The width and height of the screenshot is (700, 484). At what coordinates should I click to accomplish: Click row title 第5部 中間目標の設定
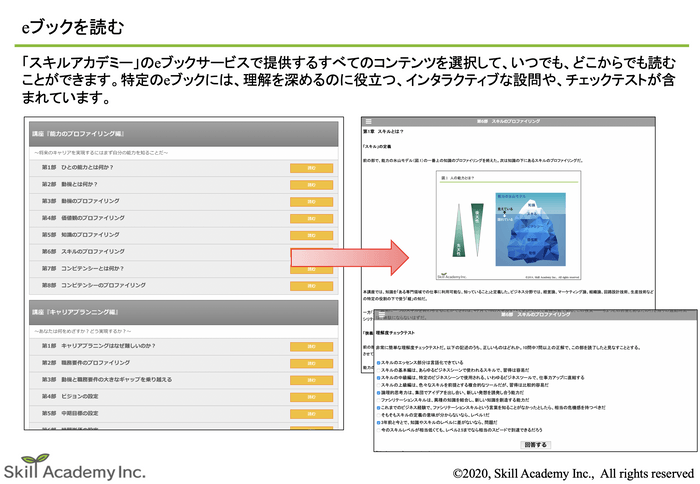(70, 413)
